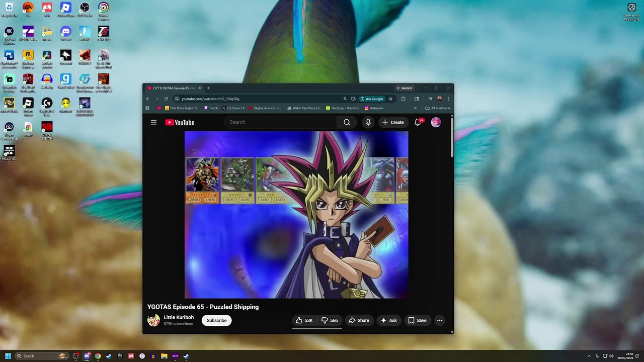Open the All Bookmarks folder
Screen dimensions: 644x362
click(x=438, y=108)
